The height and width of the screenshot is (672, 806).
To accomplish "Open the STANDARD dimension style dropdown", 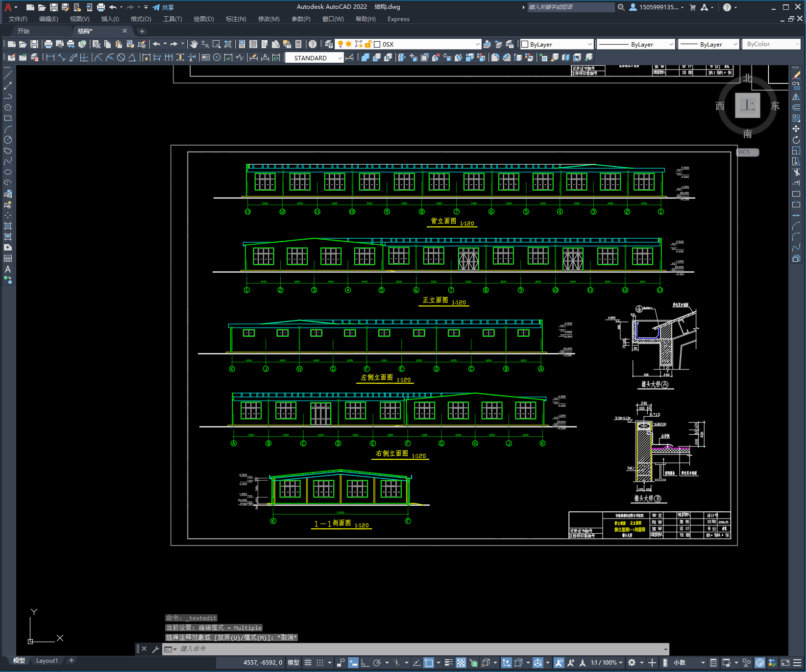I will tap(340, 58).
